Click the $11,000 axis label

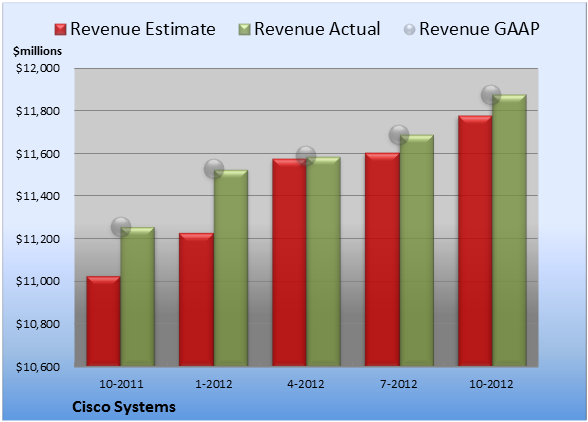point(38,281)
